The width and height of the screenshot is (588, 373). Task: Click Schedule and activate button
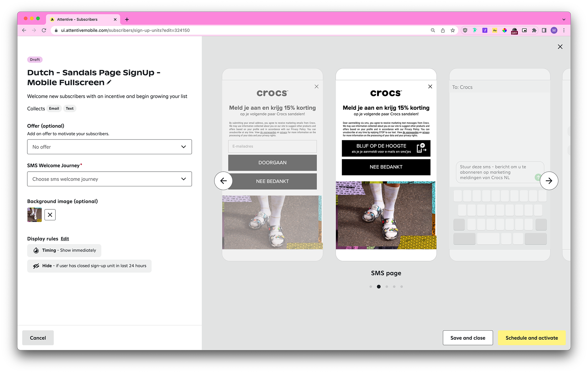tap(531, 338)
